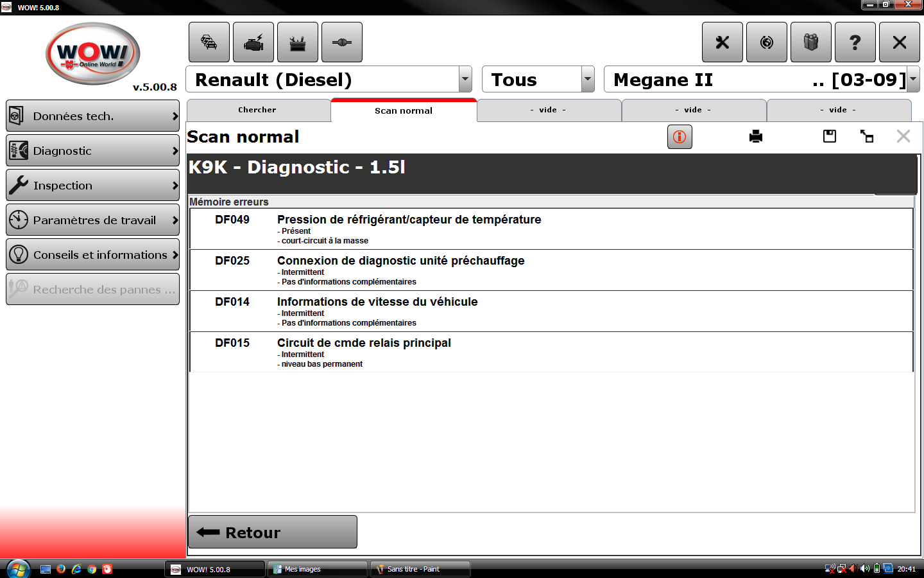The image size is (924, 578).
Task: Expand the Inspection menu
Action: pos(93,186)
